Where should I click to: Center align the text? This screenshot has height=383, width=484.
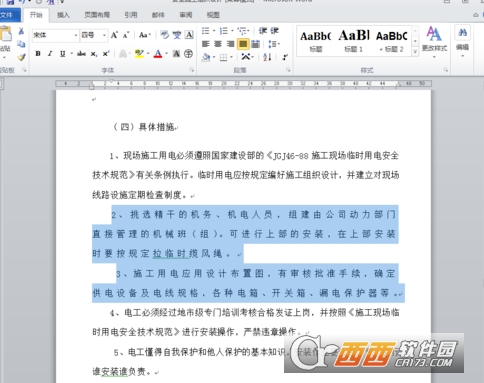click(218, 44)
